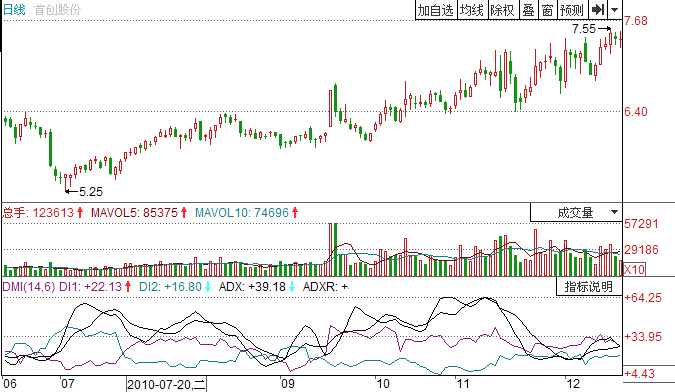Image resolution: width=675 pixels, height=392 pixels.
Task: Click the red up arrow after MAVOL10 value
Action: [x=295, y=213]
